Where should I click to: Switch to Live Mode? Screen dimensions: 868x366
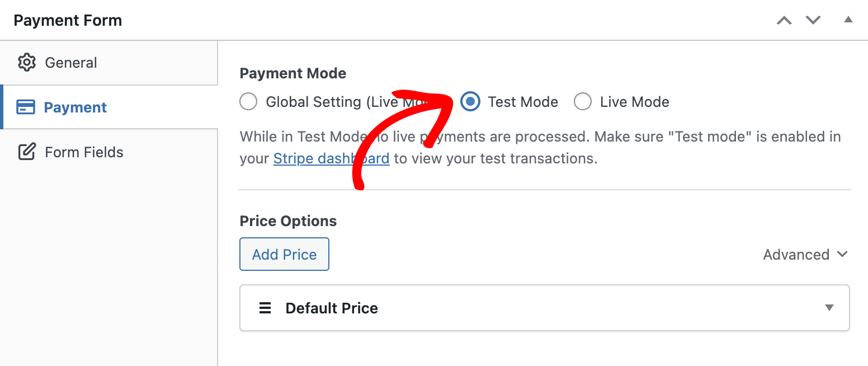(583, 101)
